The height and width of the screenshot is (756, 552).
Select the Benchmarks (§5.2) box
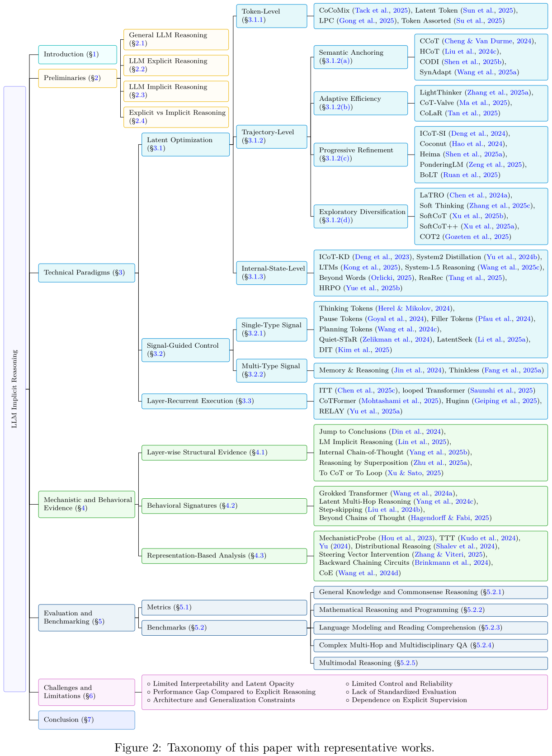tap(224, 628)
